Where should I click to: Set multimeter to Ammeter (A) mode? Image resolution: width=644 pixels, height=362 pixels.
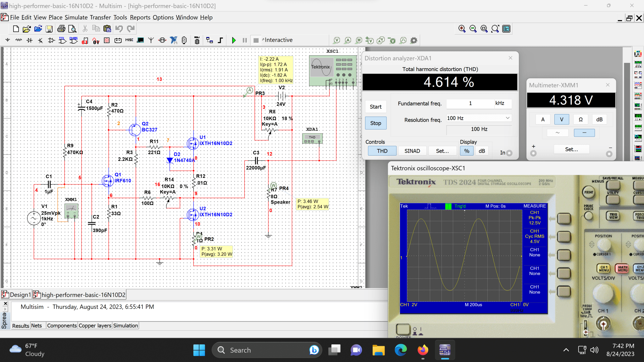(543, 119)
